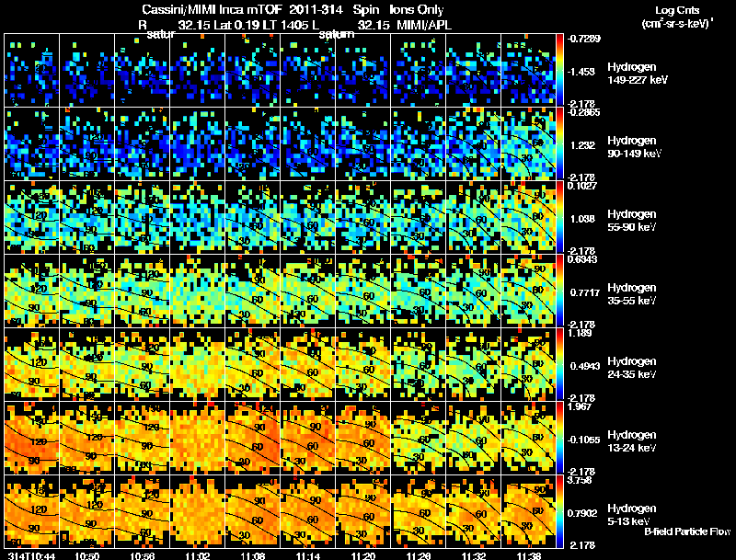736x560 pixels.
Task: Click the color bar beside 5-13 keV row
Action: point(559,511)
